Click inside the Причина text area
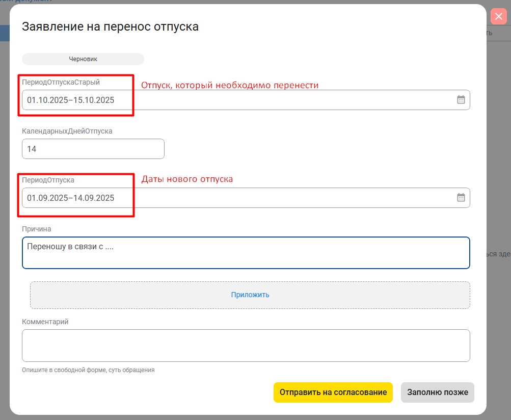Image resolution: width=511 pixels, height=420 pixels. (246, 253)
